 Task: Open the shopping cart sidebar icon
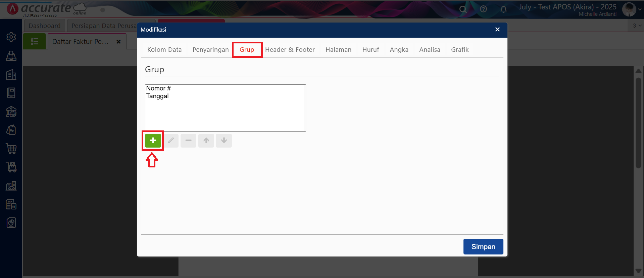click(x=11, y=149)
